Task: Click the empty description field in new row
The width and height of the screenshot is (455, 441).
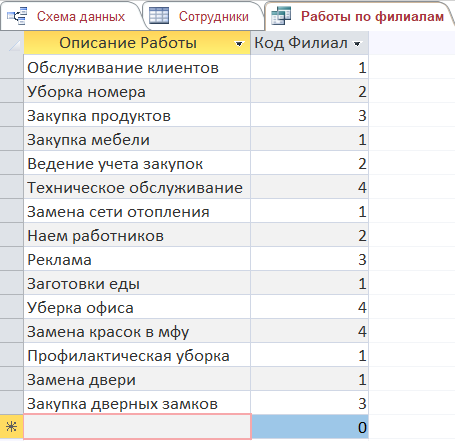Action: (x=137, y=427)
